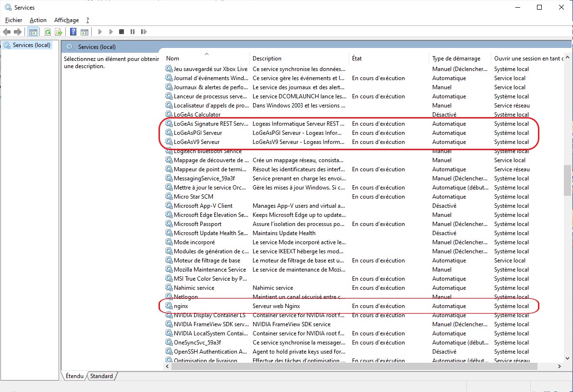
Task: Sort by the État column header
Action: [357, 59]
